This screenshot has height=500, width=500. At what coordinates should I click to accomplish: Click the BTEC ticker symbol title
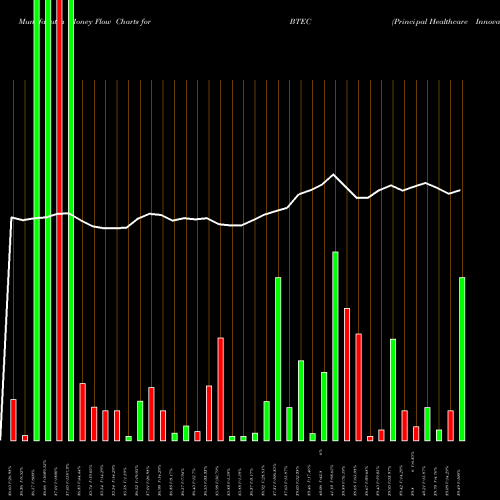[300, 22]
